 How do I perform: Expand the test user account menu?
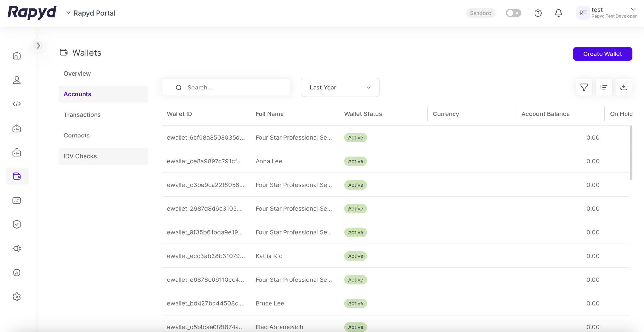click(x=633, y=9)
